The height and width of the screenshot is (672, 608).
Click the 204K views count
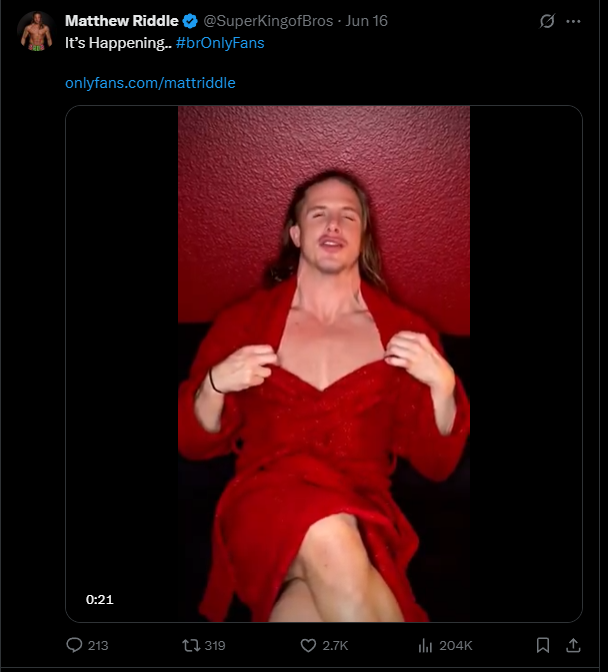tap(456, 645)
